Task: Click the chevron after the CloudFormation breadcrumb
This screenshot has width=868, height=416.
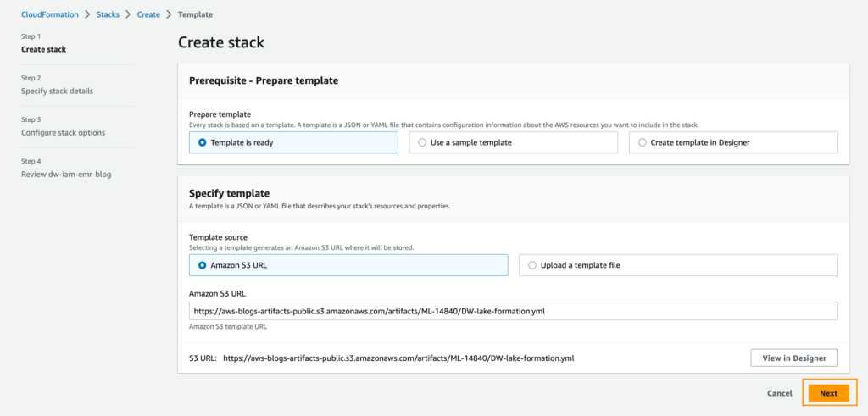Action: (x=87, y=14)
